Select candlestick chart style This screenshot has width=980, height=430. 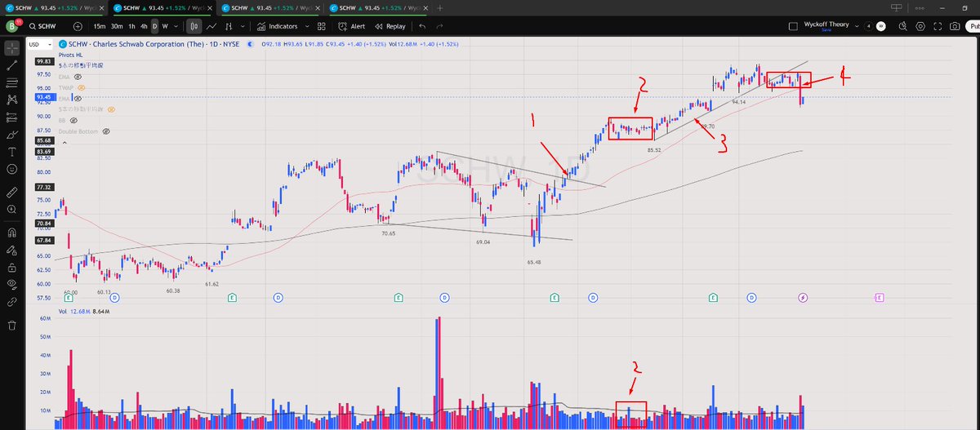195,26
